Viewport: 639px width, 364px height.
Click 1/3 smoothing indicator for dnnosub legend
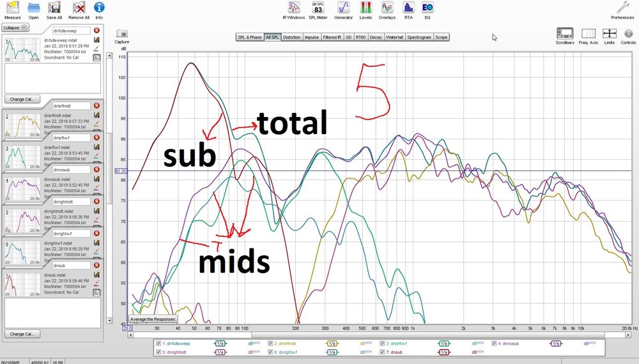pos(556,344)
